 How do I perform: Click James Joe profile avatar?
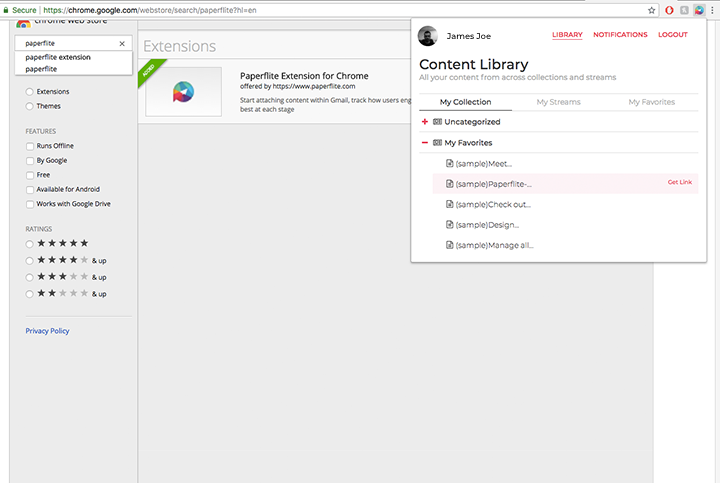428,36
